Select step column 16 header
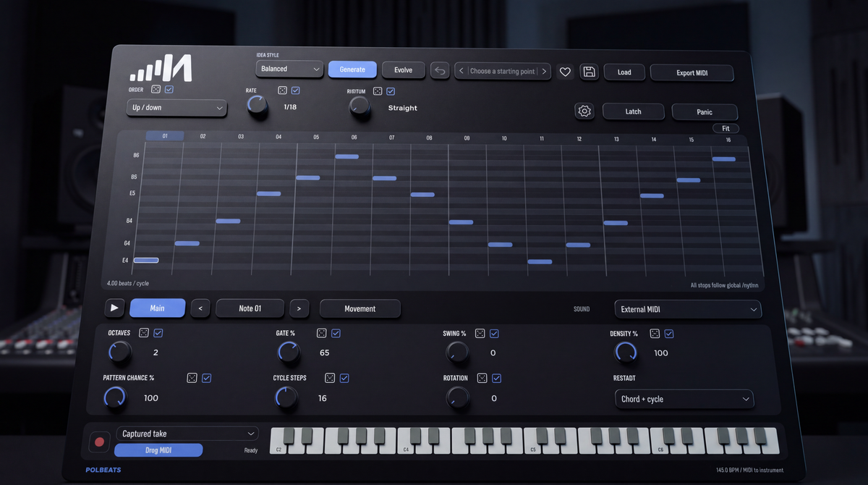Screen dimensions: 868x485 (728, 139)
